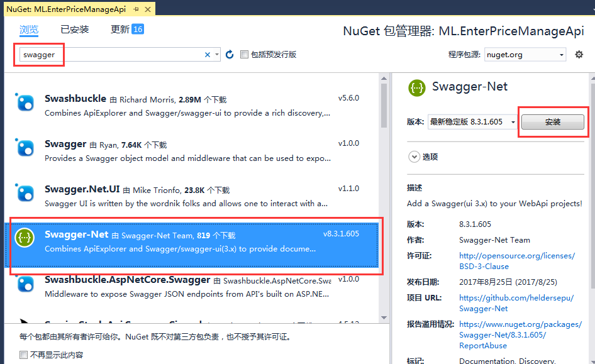The height and width of the screenshot is (364, 595).
Task: Click the Swashbuckle package icon
Action: 25,102
